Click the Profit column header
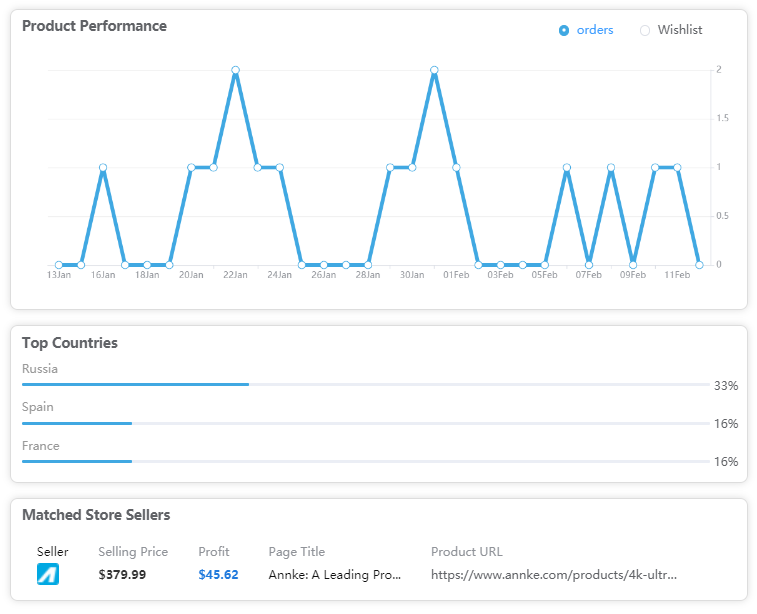This screenshot has height=614, width=757. 214,551
